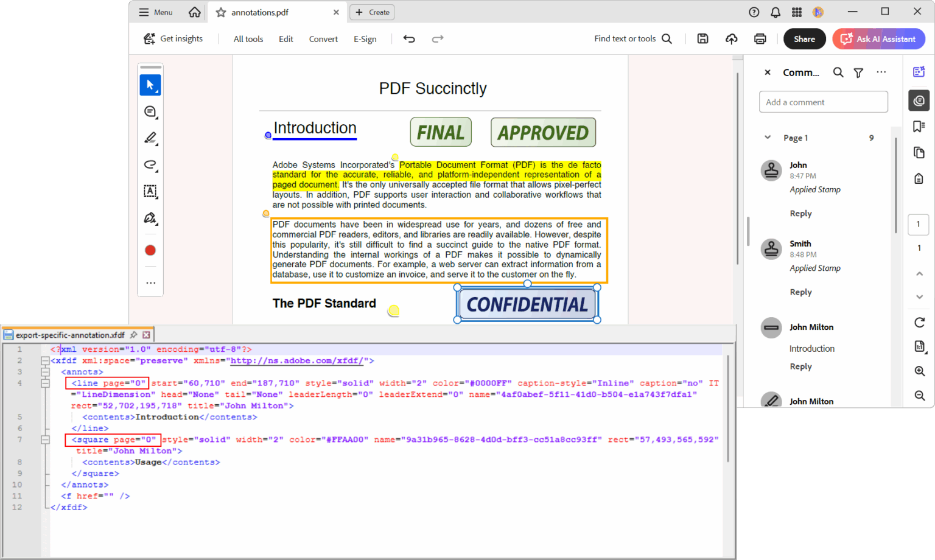This screenshot has width=935, height=560.
Task: Launch Ask AI Assistant
Action: tap(879, 39)
